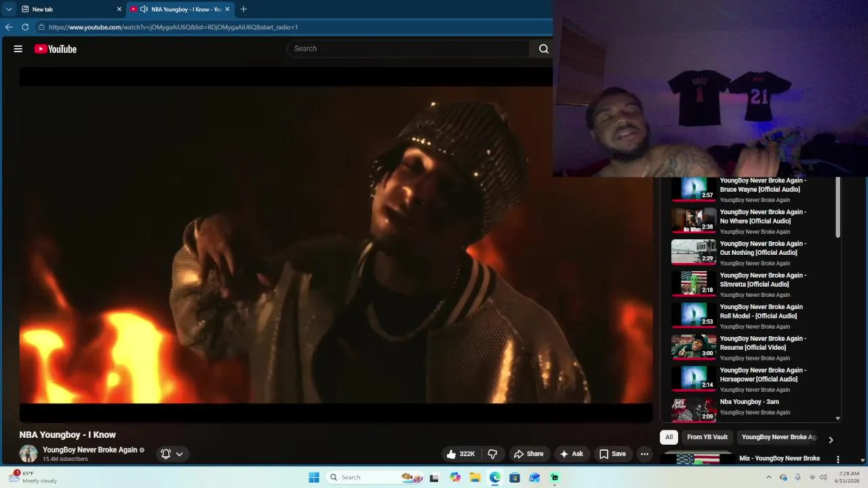Screen dimensions: 868x488
Task: Open the Wi-Fi network tray icon
Action: [x=812, y=477]
